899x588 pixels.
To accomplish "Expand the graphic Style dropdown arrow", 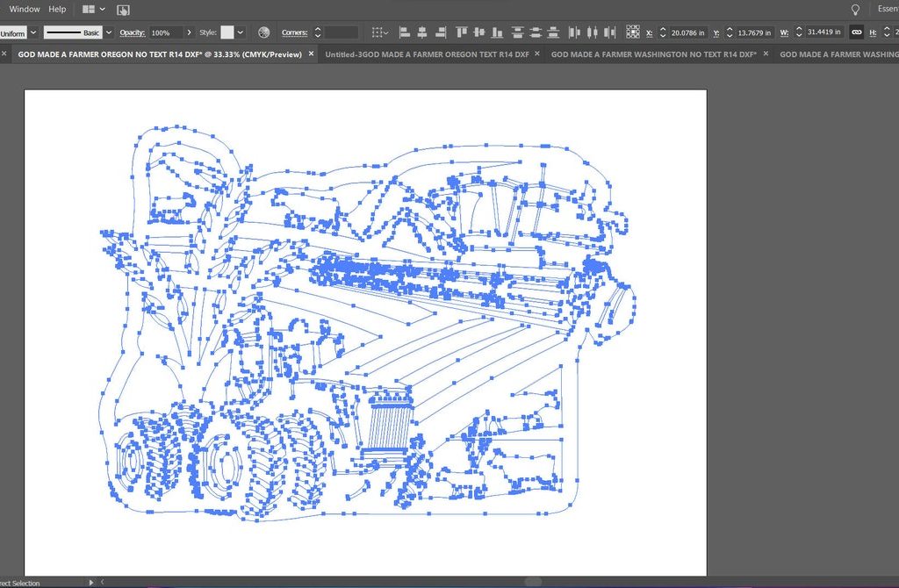I will click(x=241, y=32).
